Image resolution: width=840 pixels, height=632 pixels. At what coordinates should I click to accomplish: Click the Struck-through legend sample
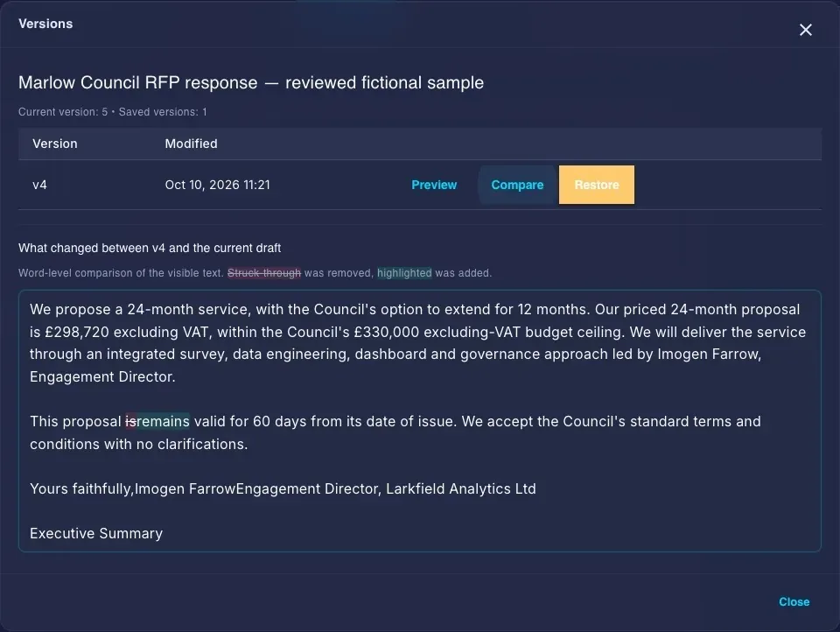click(264, 273)
